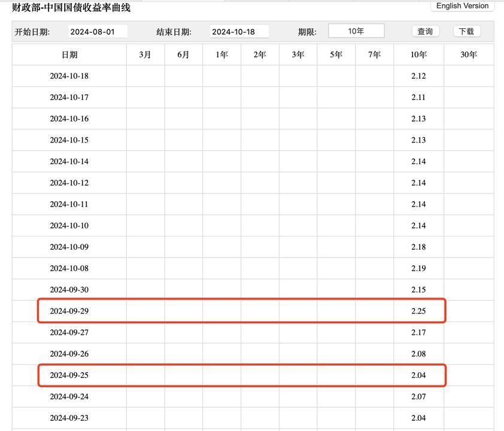Click the 结束日期 label
This screenshot has height=431, width=504.
(174, 32)
